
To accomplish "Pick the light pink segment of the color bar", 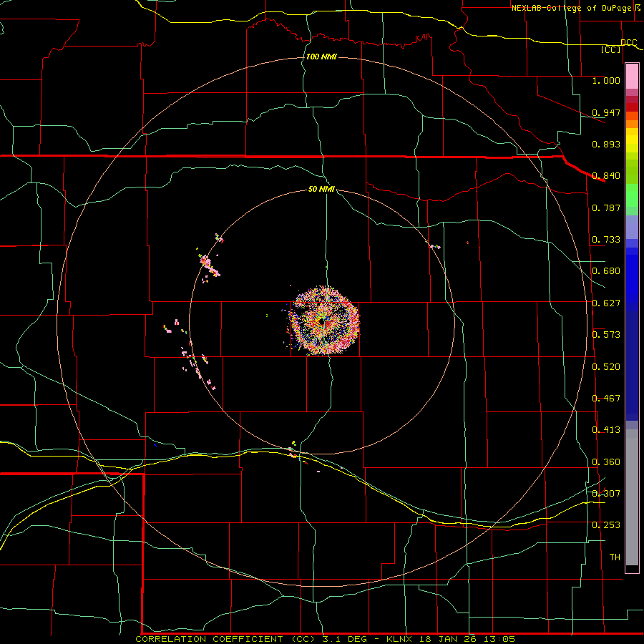I will click(x=632, y=77).
